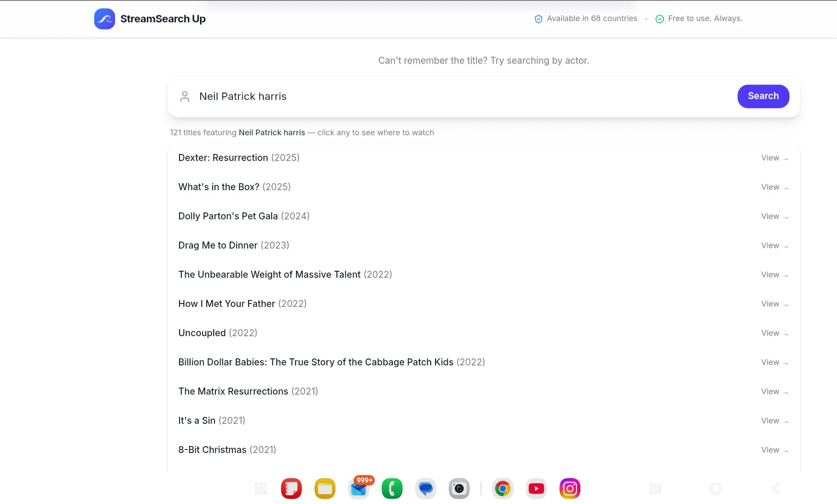Click the shield icon beside Available in 68 countries
The height and width of the screenshot is (504, 837).
click(x=538, y=19)
